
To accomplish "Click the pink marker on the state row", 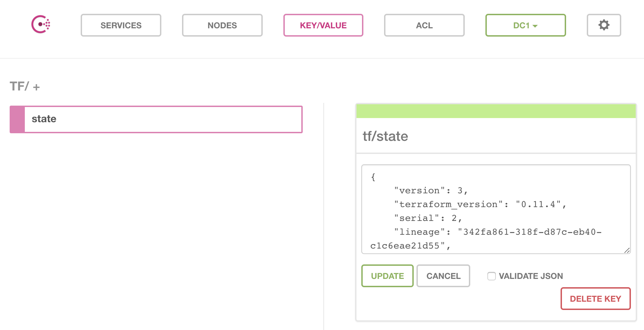I will (17, 119).
